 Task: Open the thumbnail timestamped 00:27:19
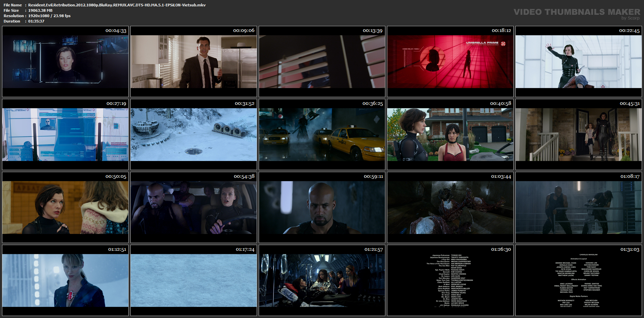pos(65,134)
